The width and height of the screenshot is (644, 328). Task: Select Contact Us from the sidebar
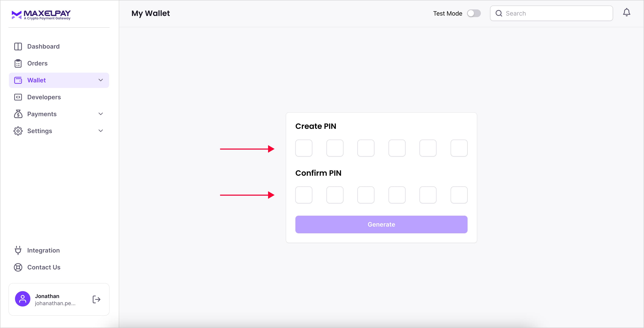click(x=44, y=267)
